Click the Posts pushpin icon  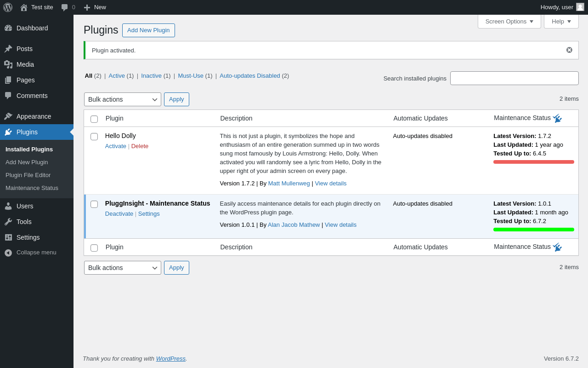[x=8, y=49]
